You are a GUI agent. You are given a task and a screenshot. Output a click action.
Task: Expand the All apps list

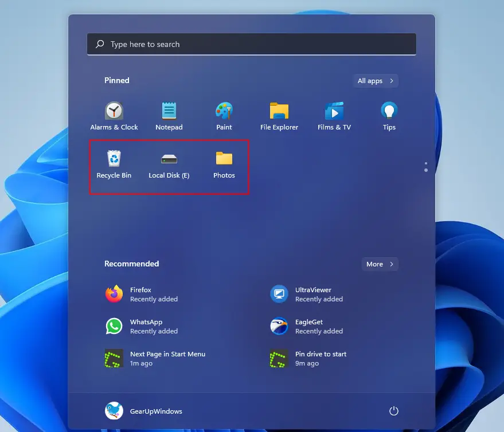(x=376, y=81)
